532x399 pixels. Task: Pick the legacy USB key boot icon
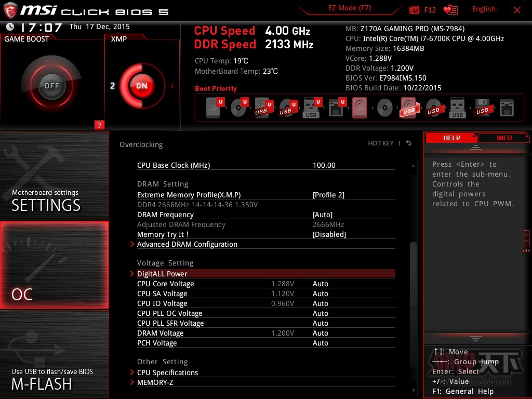457,108
